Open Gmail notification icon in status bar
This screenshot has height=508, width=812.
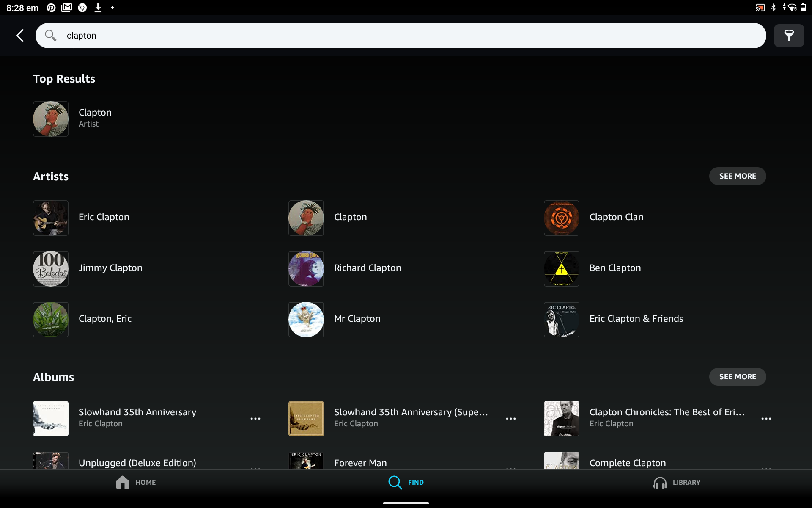click(x=67, y=8)
